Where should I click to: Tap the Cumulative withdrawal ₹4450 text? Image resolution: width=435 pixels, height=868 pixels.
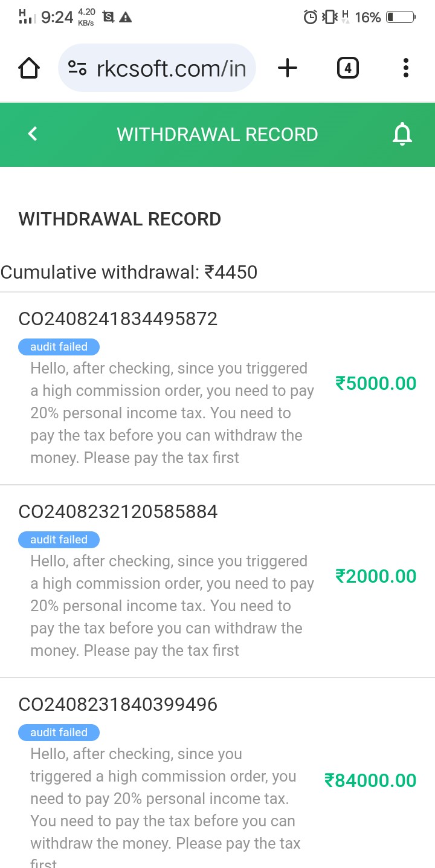click(x=129, y=272)
